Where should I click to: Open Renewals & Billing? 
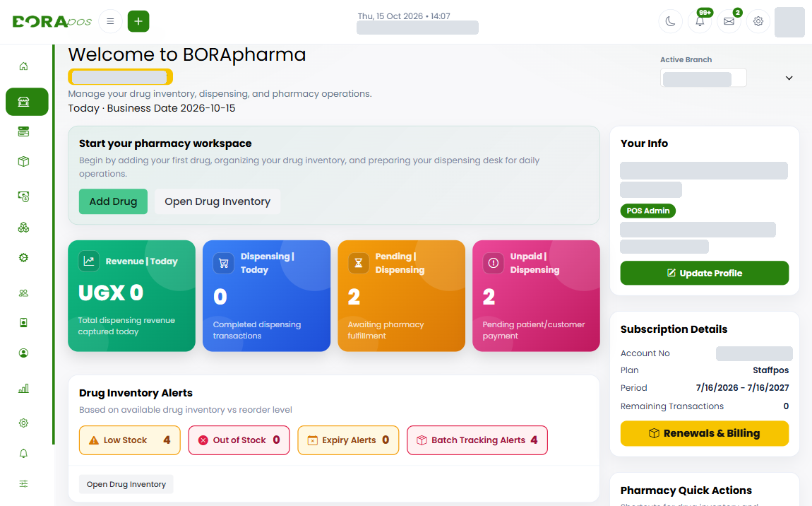[704, 433]
